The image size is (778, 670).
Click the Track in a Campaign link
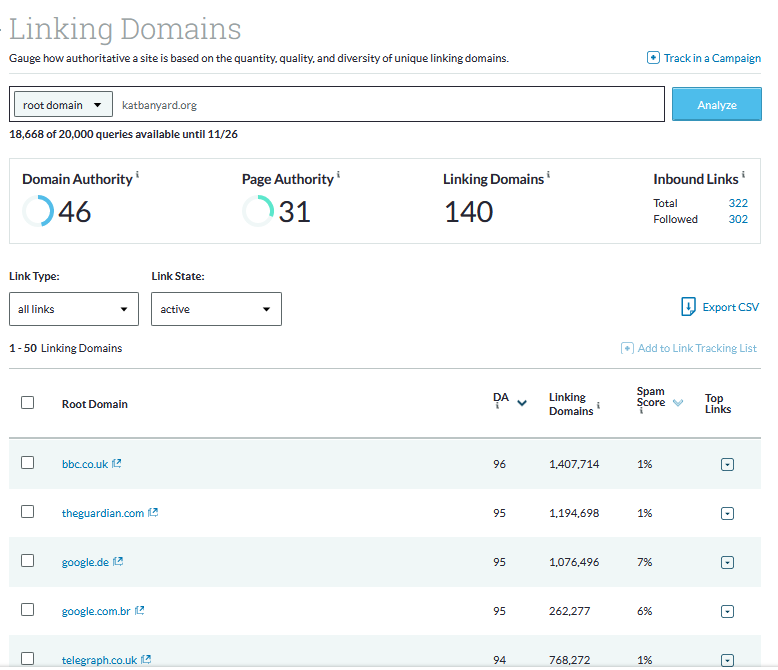pos(712,58)
